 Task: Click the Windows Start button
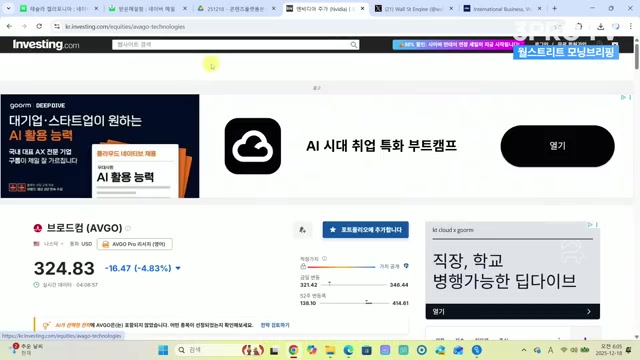click(x=163, y=350)
